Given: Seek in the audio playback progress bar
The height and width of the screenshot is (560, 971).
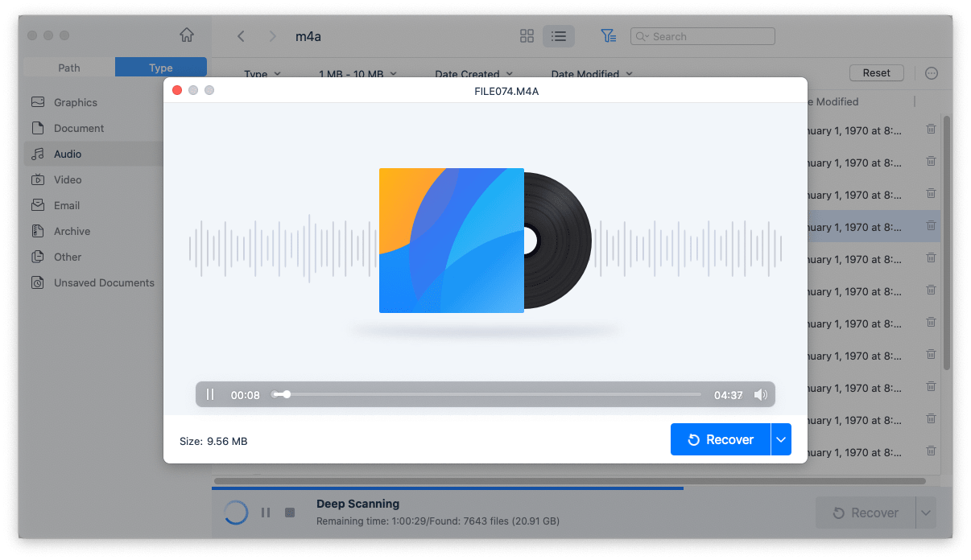Looking at the screenshot, I should [x=486, y=394].
